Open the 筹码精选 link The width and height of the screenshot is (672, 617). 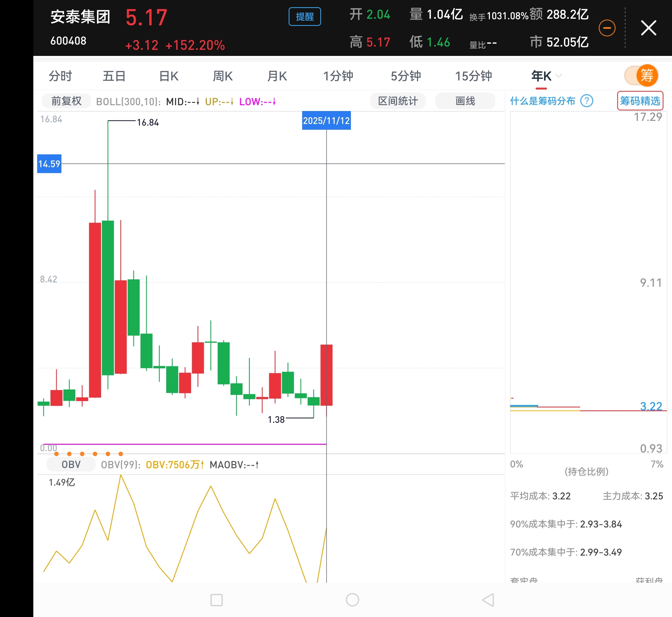[640, 101]
